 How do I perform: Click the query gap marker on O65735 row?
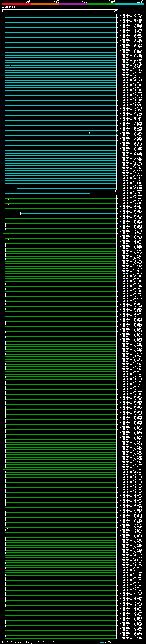click(10, 66)
